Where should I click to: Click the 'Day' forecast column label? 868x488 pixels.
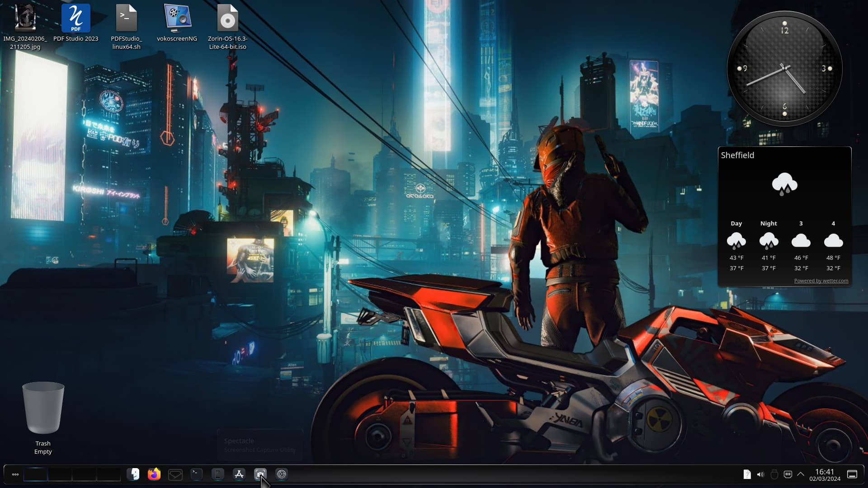736,224
